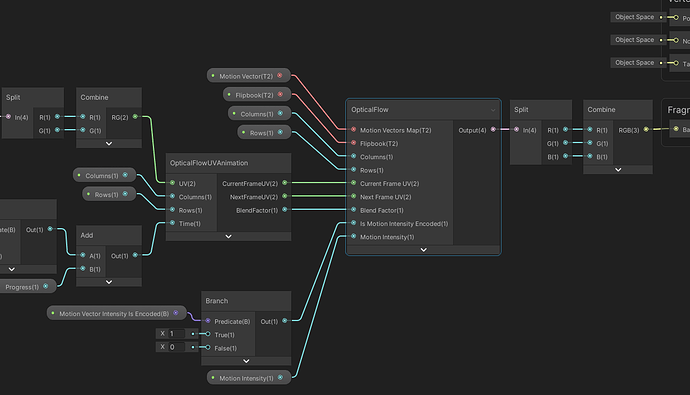Click Is Motion Intensity Encoded(1) input port
Viewport: 690px width, 395px height.
353,223
